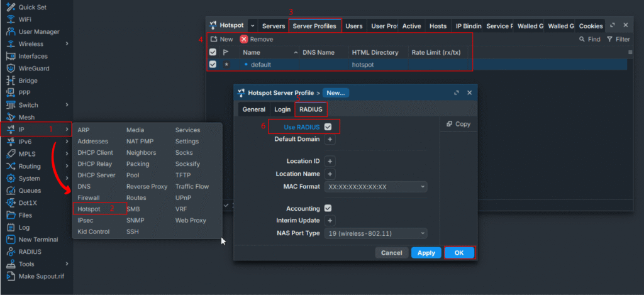Toggle the default profile row checkbox
The image size is (644, 295).
click(x=213, y=64)
